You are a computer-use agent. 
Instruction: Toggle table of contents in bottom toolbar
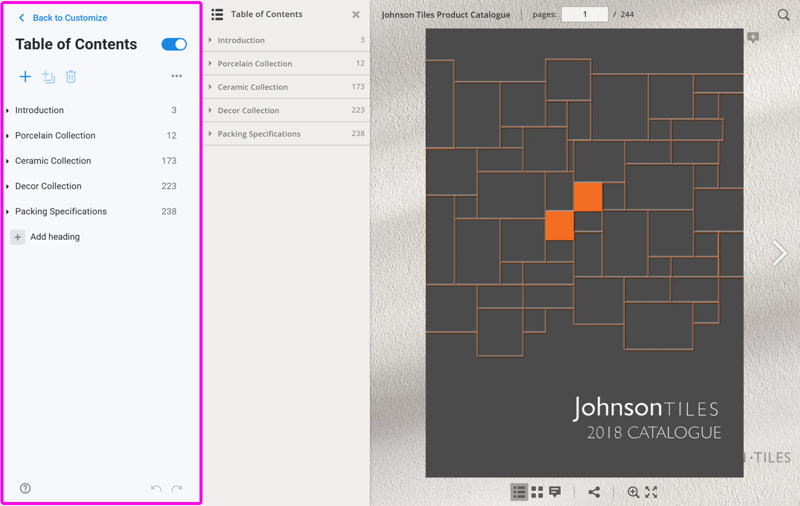pyautogui.click(x=519, y=492)
